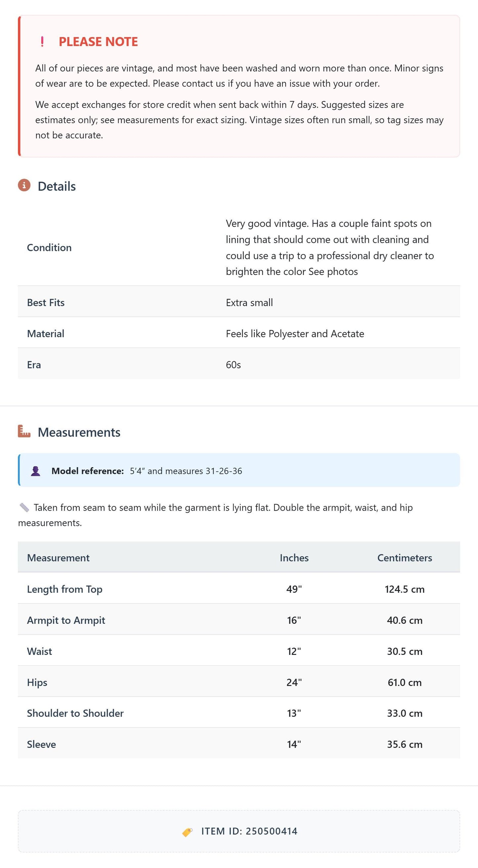Select the ITEM ID: 250500414 text
This screenshot has height=868, width=478.
249,831
